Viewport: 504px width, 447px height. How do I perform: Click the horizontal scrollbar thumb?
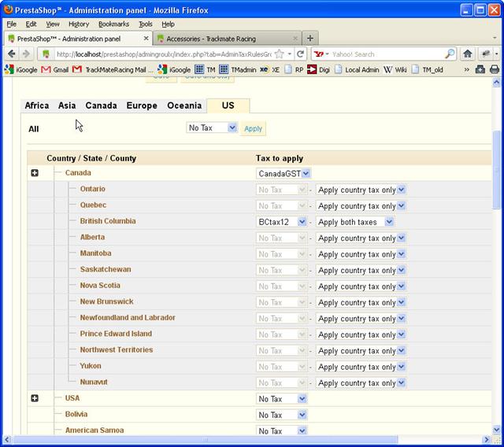pos(206,440)
